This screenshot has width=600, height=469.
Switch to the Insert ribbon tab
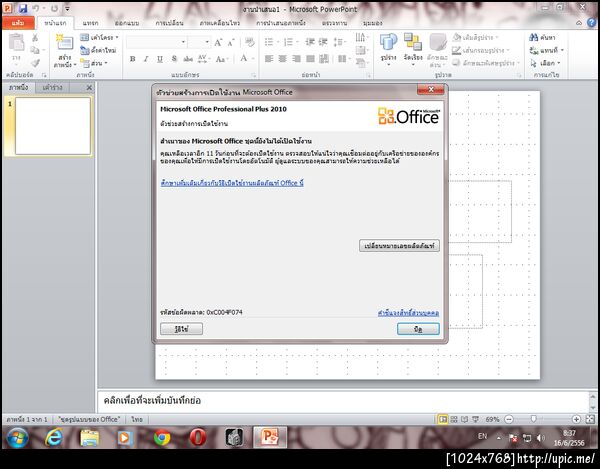(x=90, y=23)
